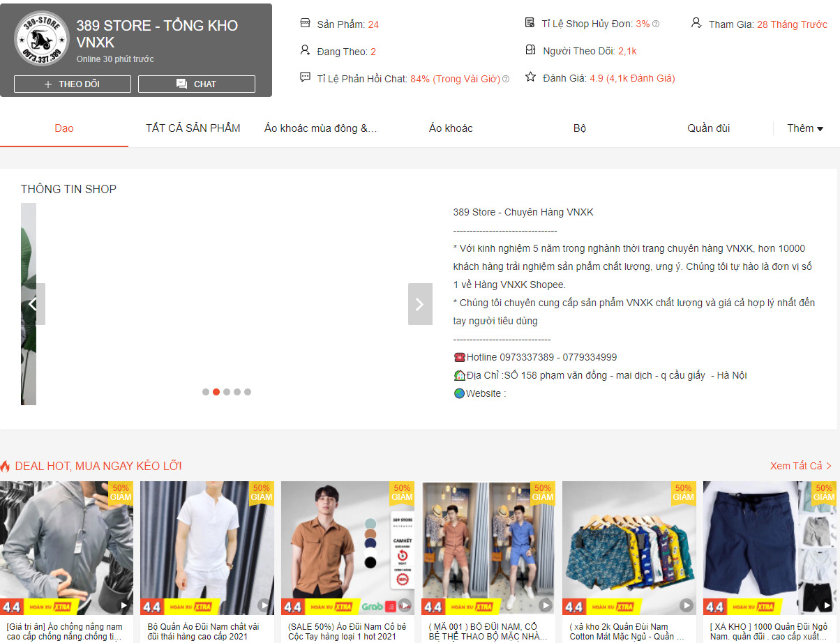Open MÃ 001 BỘ ĐŨI NAM thumbnail
The width and height of the screenshot is (840, 643).
tap(488, 548)
